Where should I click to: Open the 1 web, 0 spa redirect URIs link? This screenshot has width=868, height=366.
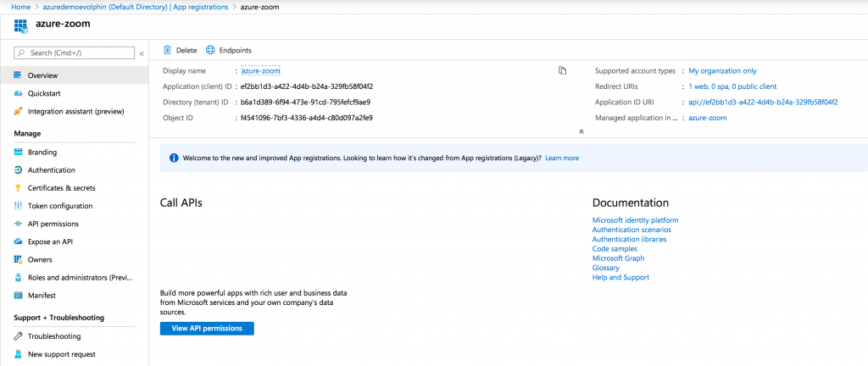coord(732,86)
